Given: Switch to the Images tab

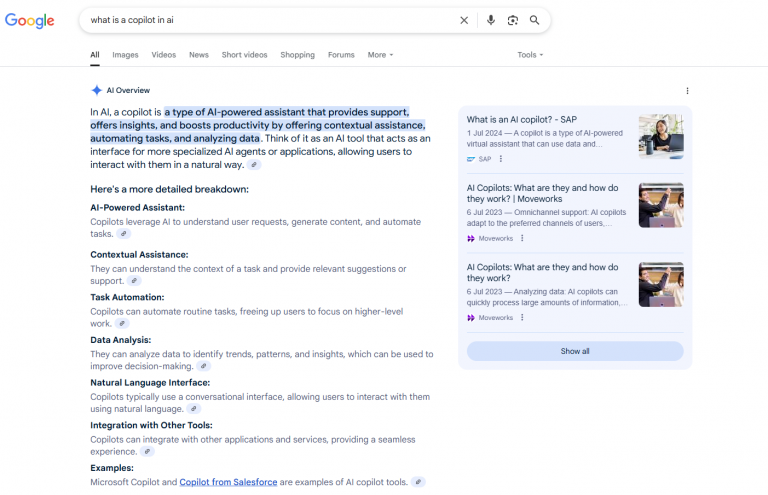Looking at the screenshot, I should tap(125, 55).
